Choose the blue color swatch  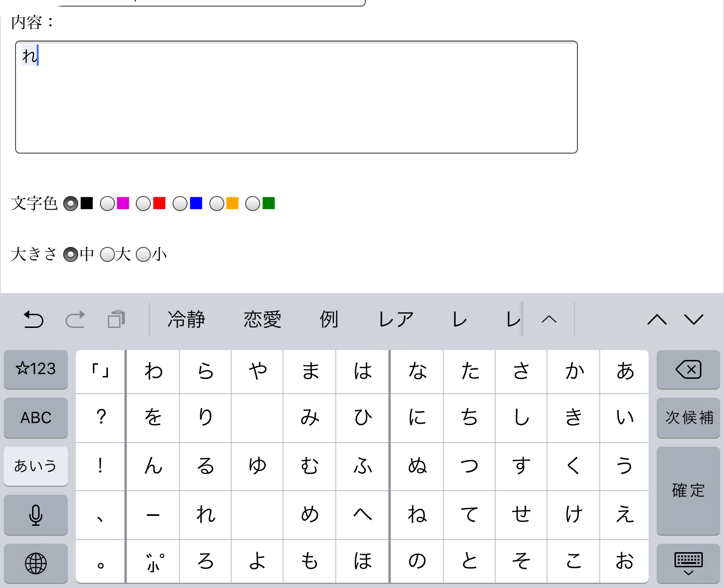pos(196,203)
